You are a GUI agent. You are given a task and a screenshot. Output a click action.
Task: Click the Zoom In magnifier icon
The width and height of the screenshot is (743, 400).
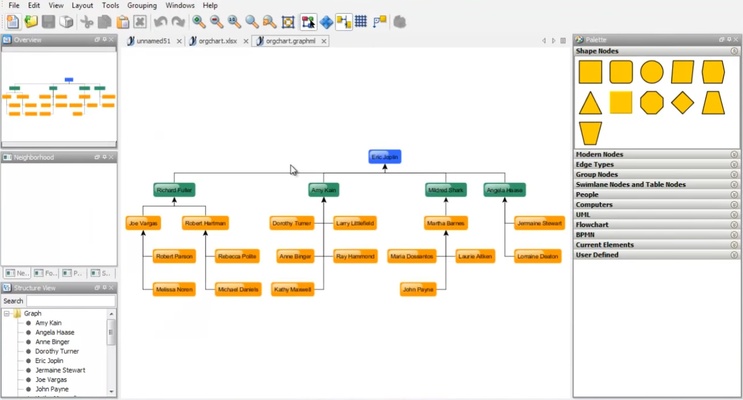pos(199,22)
